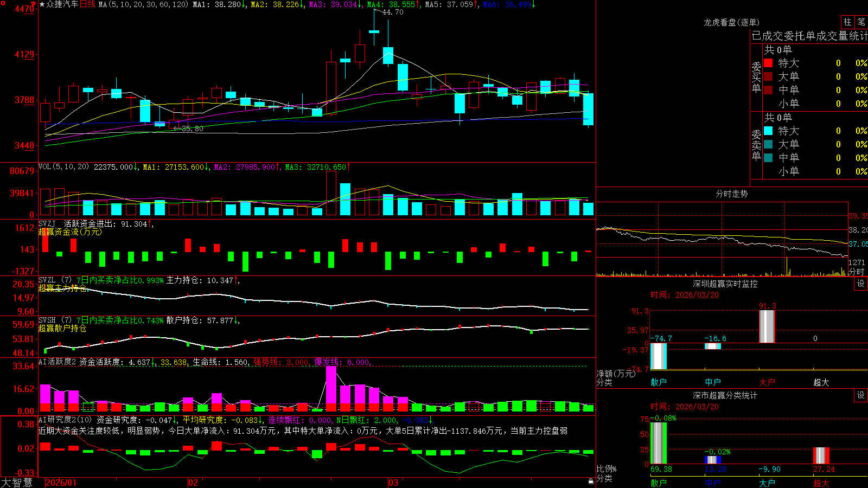Click the MA(5,10,20,30,60,120) indicator parameters
This screenshot has width=868, height=488.
coord(144,4)
